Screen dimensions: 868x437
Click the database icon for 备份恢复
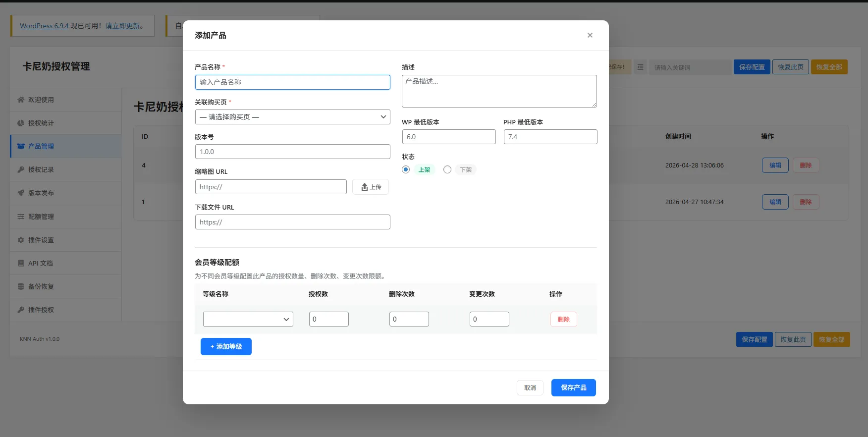coord(21,286)
